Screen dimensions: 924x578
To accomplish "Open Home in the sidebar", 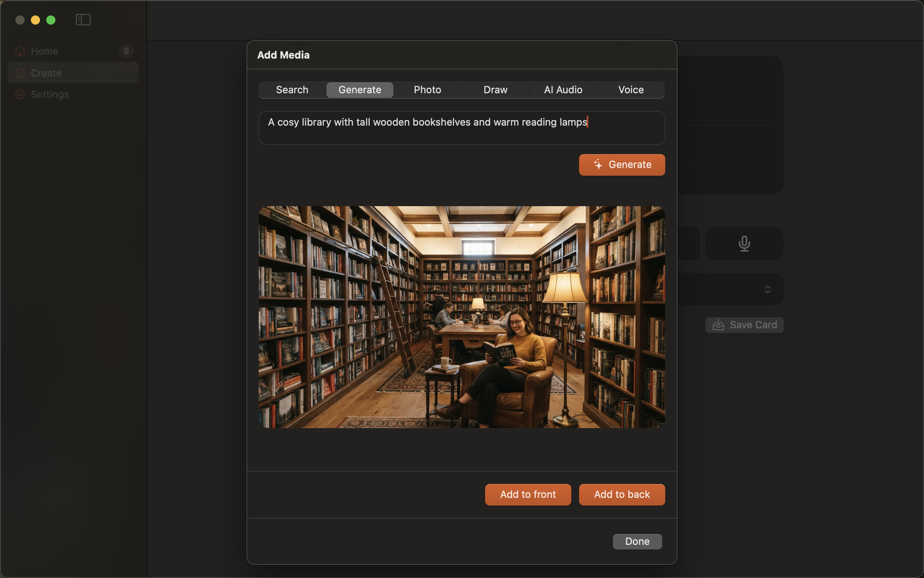I will [x=73, y=51].
